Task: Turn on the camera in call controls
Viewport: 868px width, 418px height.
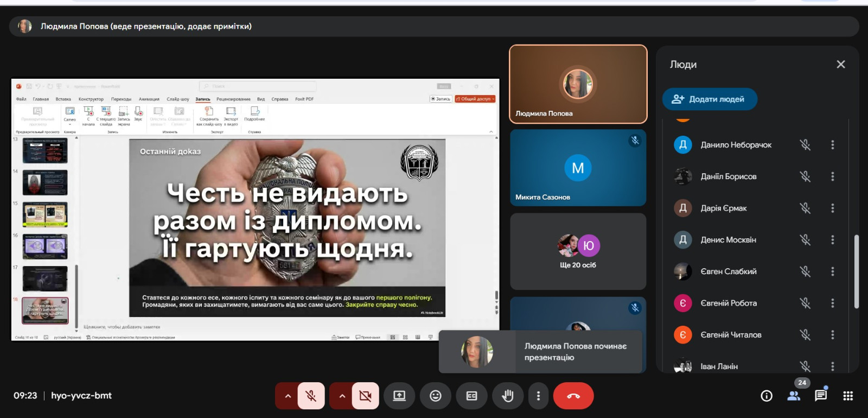Action: click(365, 396)
